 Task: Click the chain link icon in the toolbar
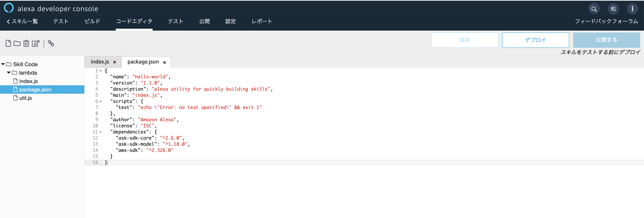coord(51,43)
